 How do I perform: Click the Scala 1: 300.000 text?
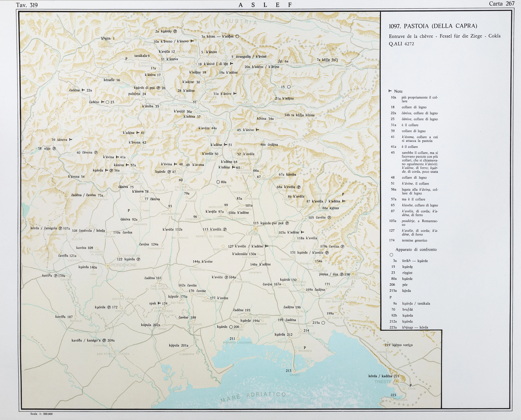coord(41,414)
